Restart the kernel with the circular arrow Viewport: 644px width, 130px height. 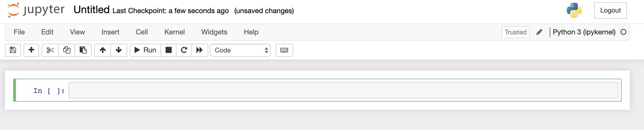tap(184, 50)
